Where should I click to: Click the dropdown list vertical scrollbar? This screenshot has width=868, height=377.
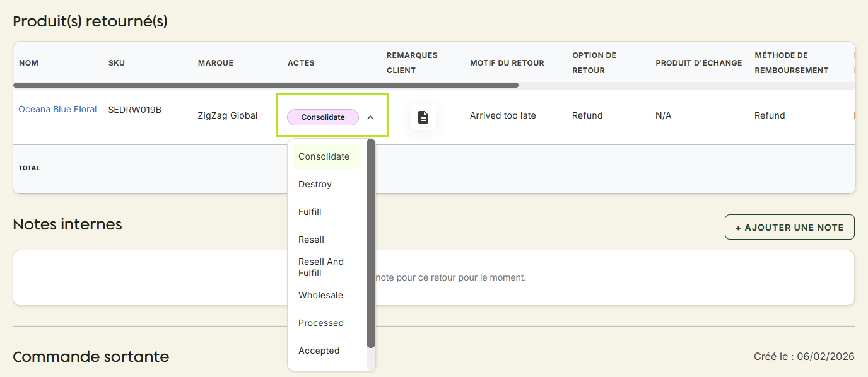tap(371, 243)
